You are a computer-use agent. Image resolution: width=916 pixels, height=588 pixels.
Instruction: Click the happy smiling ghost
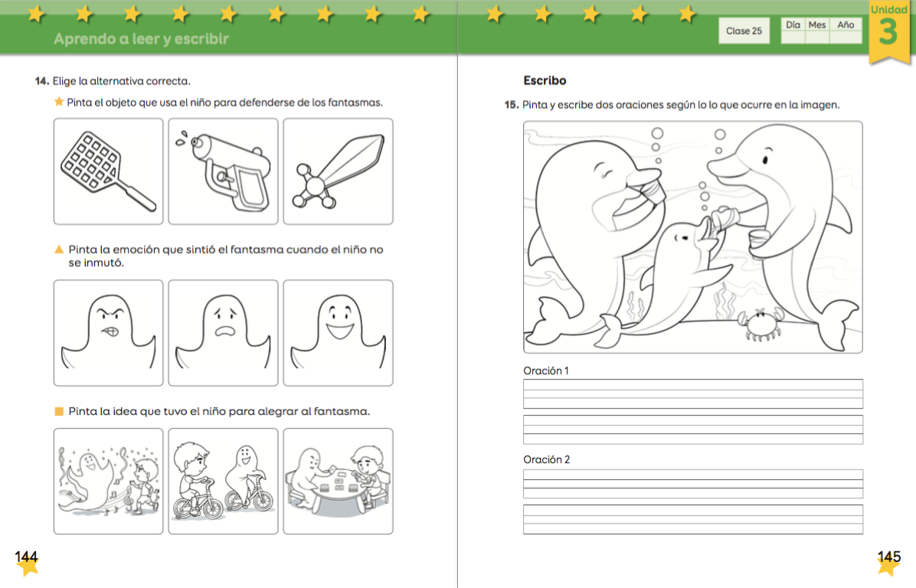coord(338,332)
